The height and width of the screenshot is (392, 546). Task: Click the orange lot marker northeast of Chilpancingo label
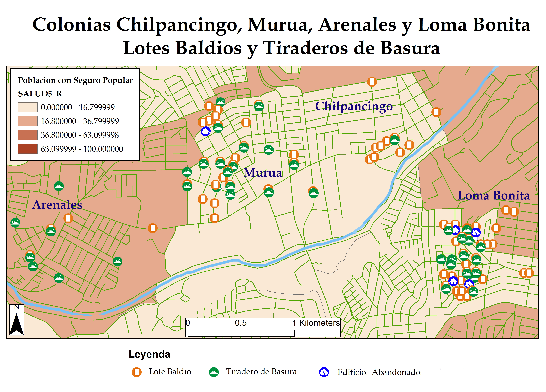(436, 112)
